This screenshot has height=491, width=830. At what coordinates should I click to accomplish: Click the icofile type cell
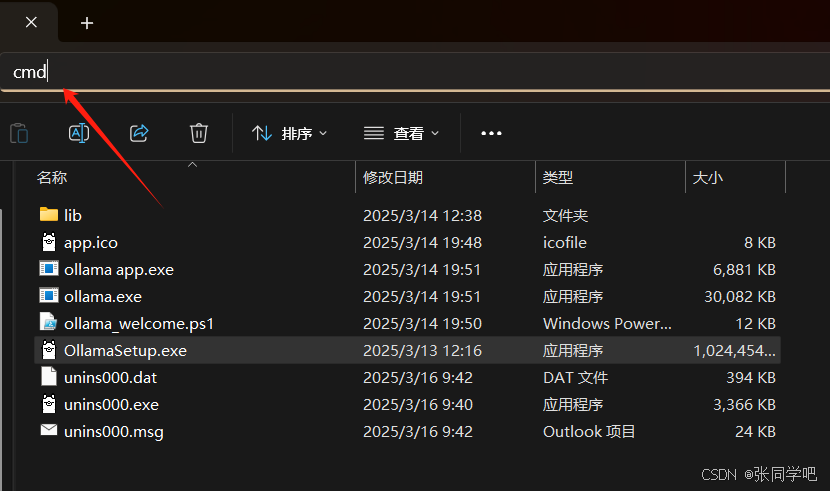565,242
